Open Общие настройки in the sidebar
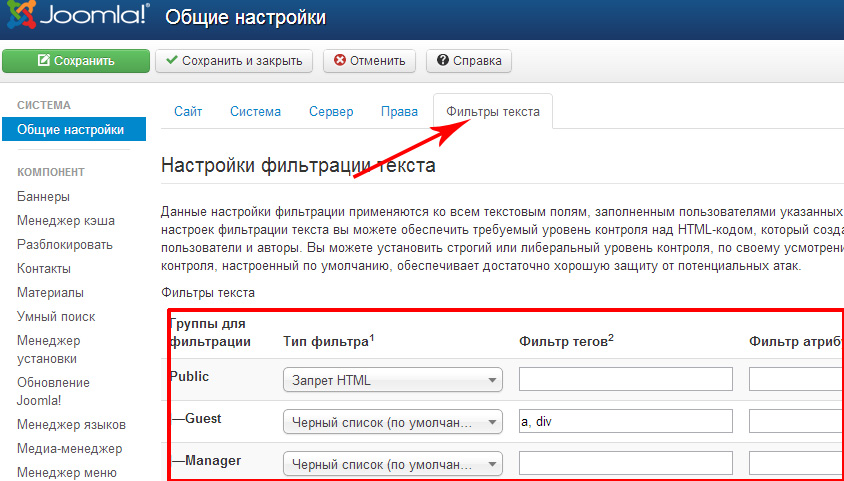This screenshot has height=481, width=844. pos(70,130)
